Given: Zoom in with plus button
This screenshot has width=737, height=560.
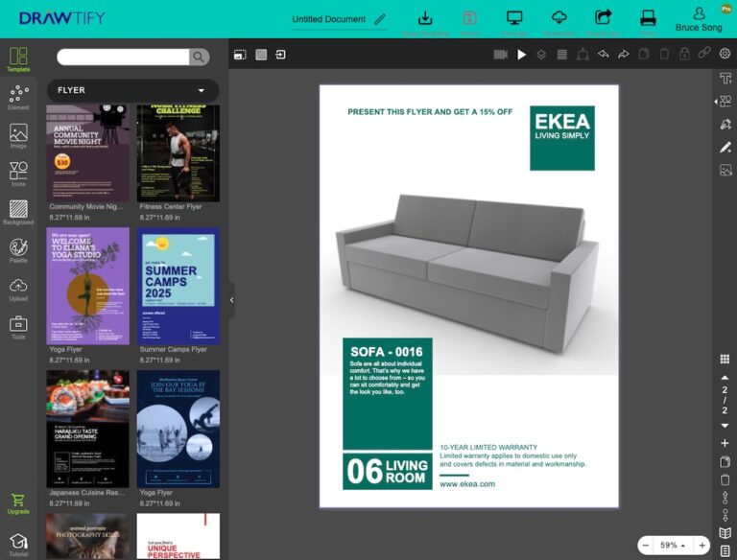Looking at the screenshot, I should 701,546.
